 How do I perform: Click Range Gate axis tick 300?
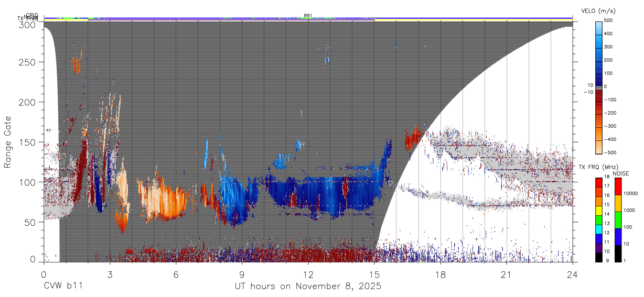click(28, 25)
